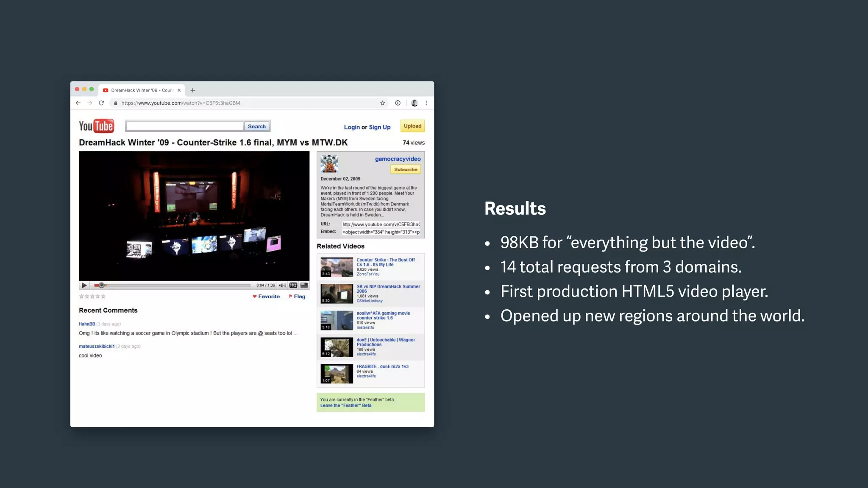
Task: Open the Sign Up link
Action: (x=380, y=127)
